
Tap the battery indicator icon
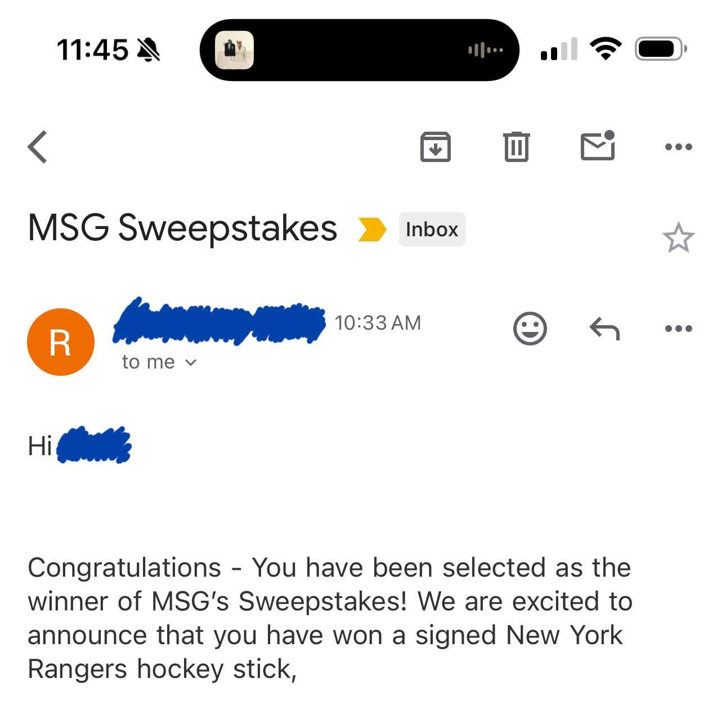660,49
